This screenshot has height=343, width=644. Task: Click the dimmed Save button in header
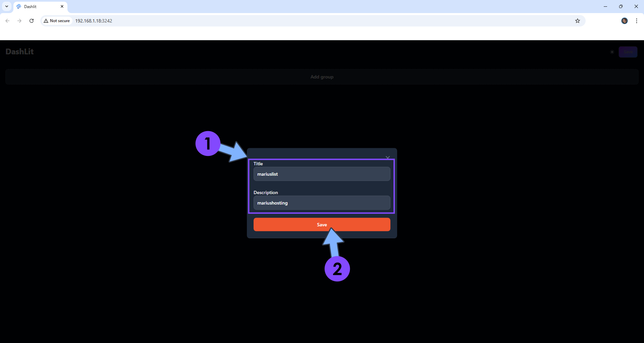pos(628,52)
